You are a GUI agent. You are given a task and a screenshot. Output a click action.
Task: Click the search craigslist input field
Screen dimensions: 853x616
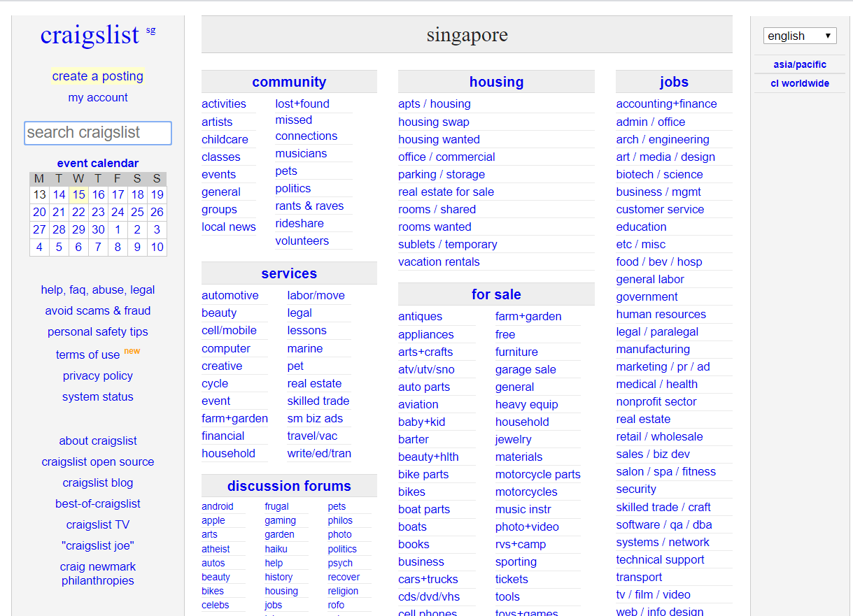(98, 133)
